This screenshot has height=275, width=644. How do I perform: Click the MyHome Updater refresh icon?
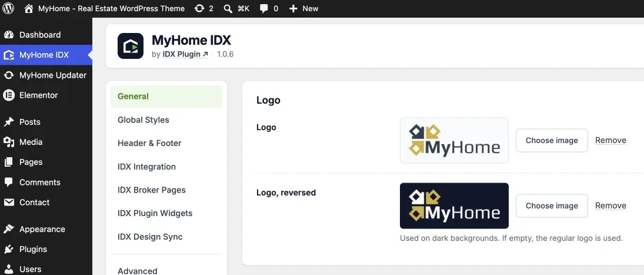click(9, 75)
